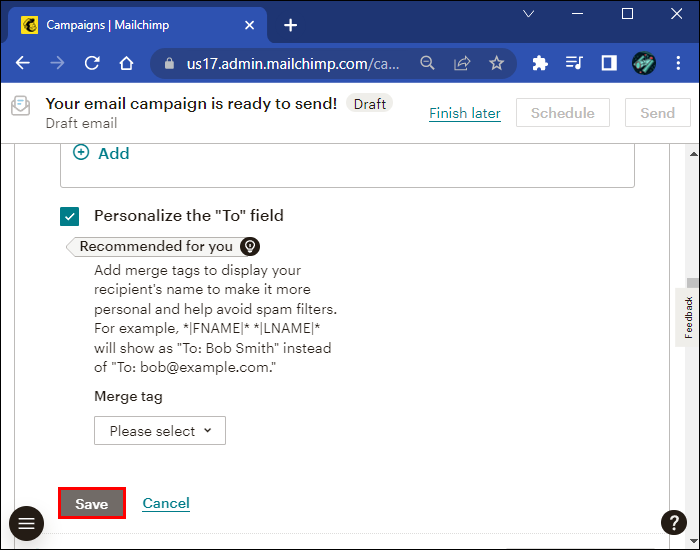Click the Finish later link
Screen dimensions: 700x550
pos(465,113)
